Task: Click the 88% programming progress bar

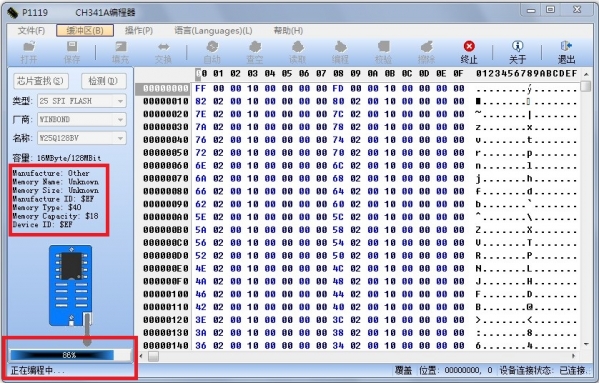Action: tap(70, 355)
